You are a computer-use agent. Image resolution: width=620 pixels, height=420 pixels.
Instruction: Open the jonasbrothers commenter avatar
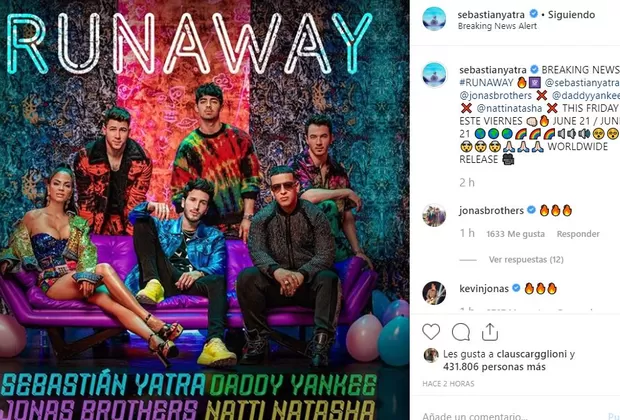(434, 215)
